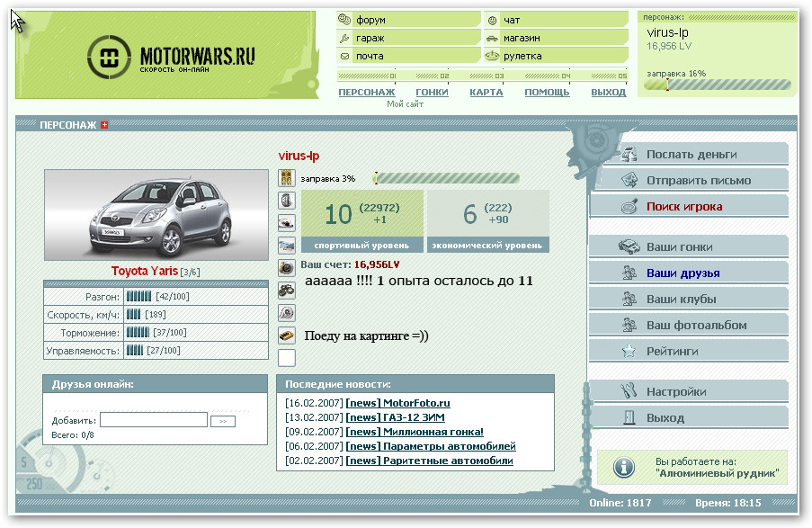Click the MOTORWARS.RU logo
This screenshot has height=528, width=812.
171,57
